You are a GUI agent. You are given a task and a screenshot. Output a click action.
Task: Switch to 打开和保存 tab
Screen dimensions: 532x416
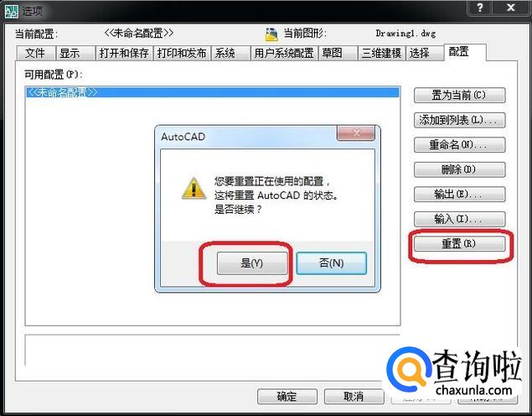coord(124,54)
